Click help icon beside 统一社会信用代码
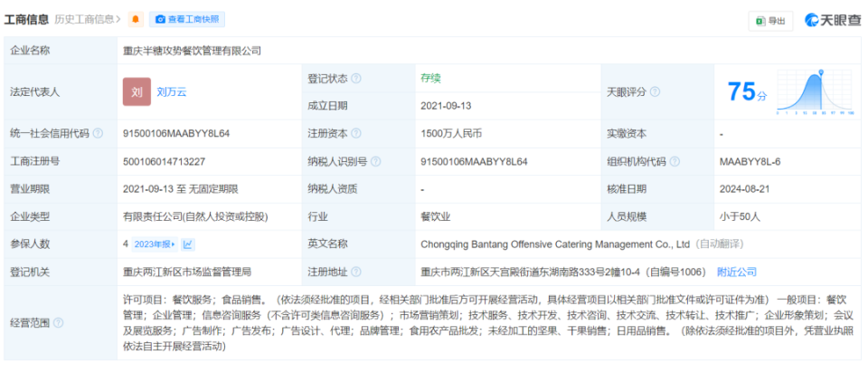The image size is (868, 373). coord(98,134)
